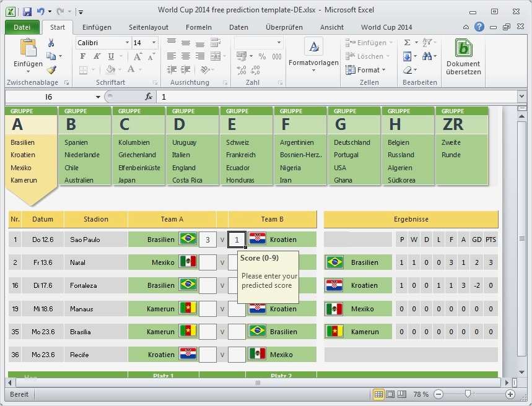Apply percent number format
Screen dimensions: 532x406
coord(262,56)
